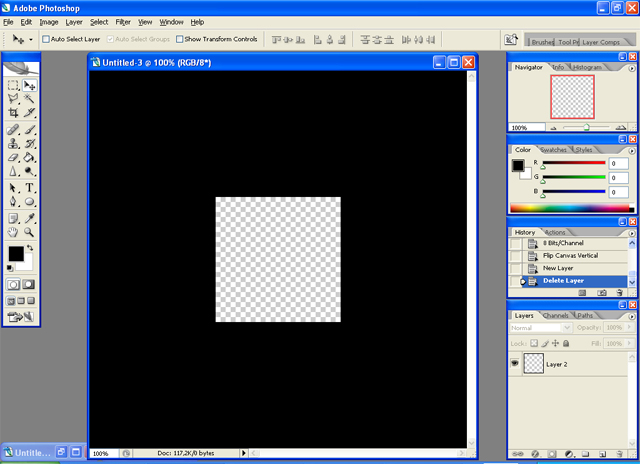Open the Filter menu
This screenshot has width=640, height=464.
tap(123, 22)
